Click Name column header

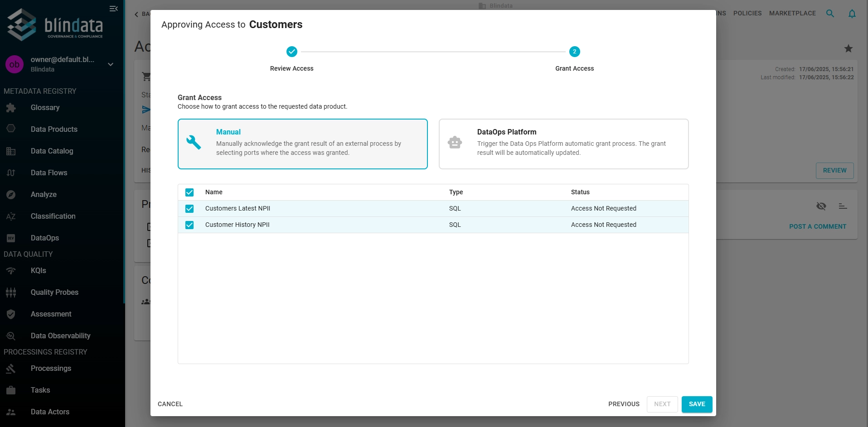pos(214,192)
